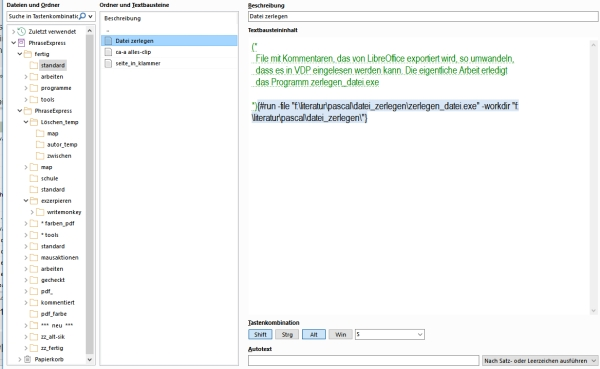Image resolution: width=600 pixels, height=369 pixels.
Task: Click the folder icon of zwischen
Action: (40, 156)
